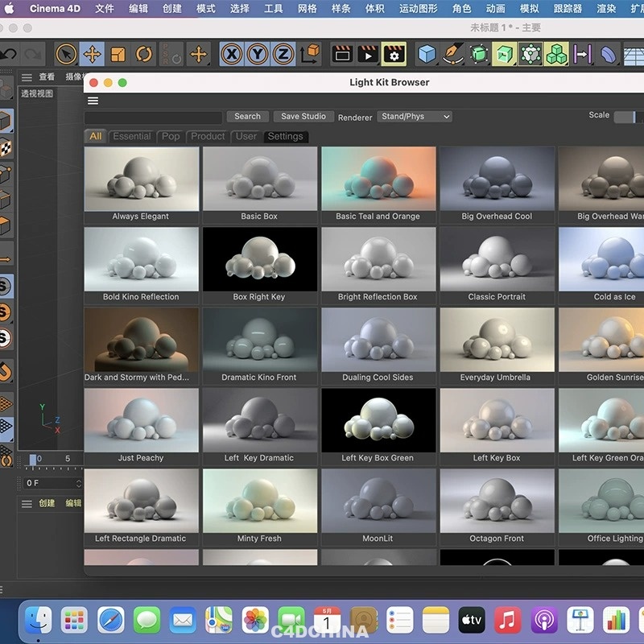644x644 pixels.
Task: Open Photos from the Dock
Action: 255,620
